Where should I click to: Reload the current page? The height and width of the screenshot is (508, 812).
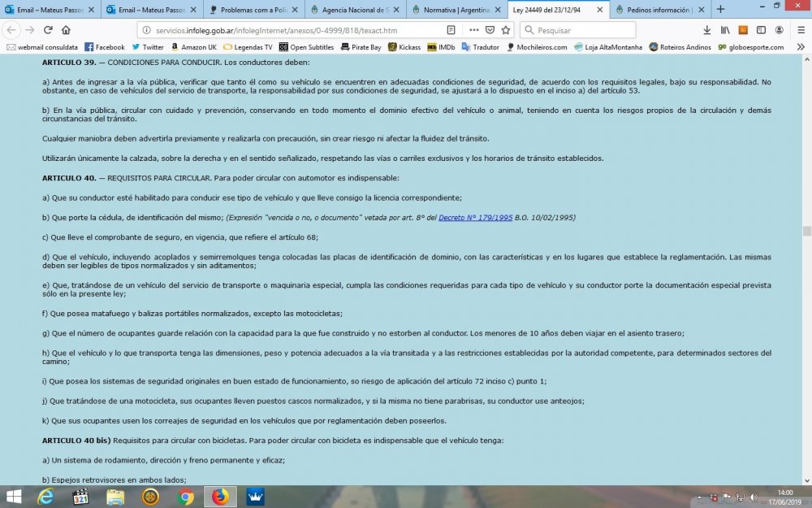[x=48, y=30]
